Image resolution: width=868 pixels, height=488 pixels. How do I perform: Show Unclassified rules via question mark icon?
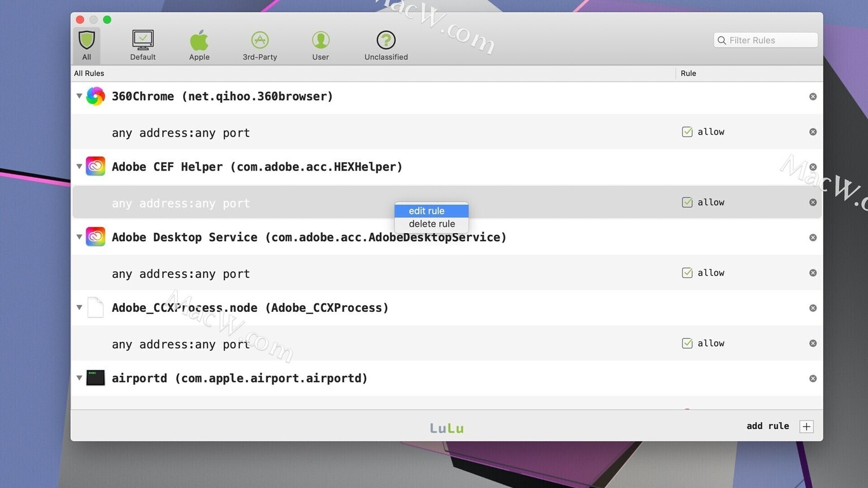[x=386, y=40]
